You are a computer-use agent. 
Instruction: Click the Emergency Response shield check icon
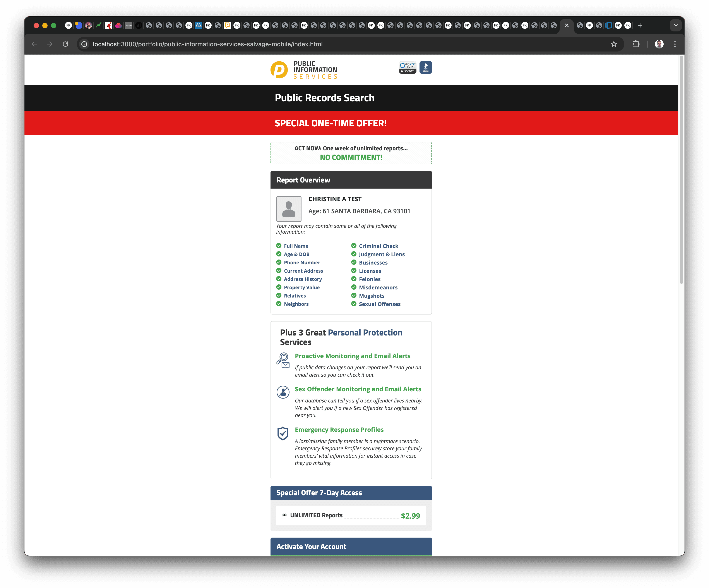pyautogui.click(x=283, y=433)
